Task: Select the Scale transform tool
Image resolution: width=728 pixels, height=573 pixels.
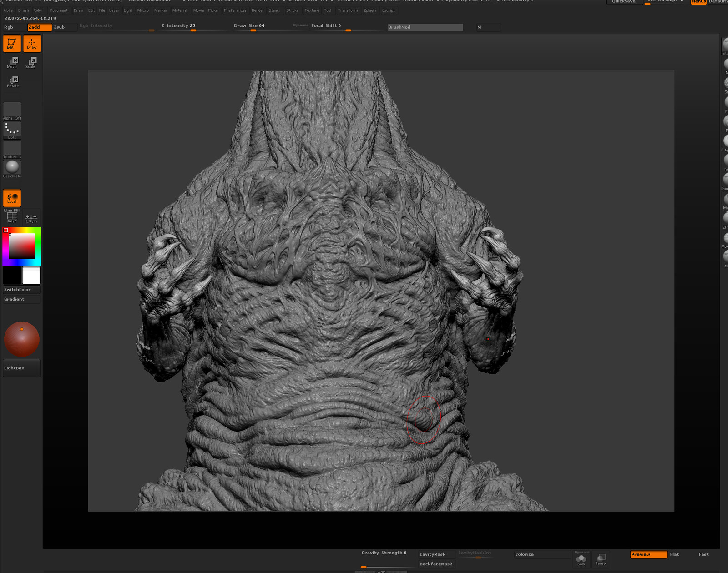Action: [31, 63]
